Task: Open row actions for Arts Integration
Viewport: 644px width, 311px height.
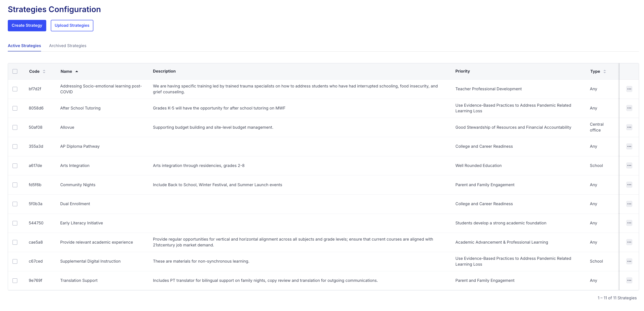Action: (x=629, y=166)
